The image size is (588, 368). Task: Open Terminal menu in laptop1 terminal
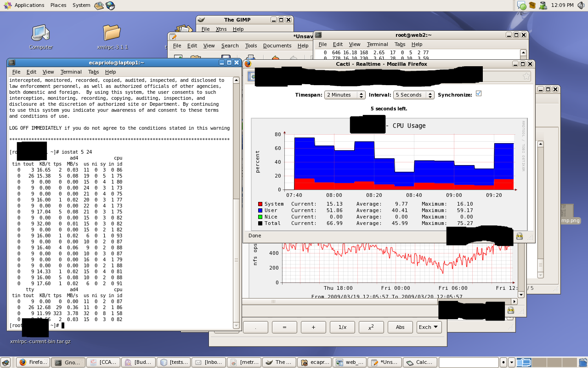point(71,72)
